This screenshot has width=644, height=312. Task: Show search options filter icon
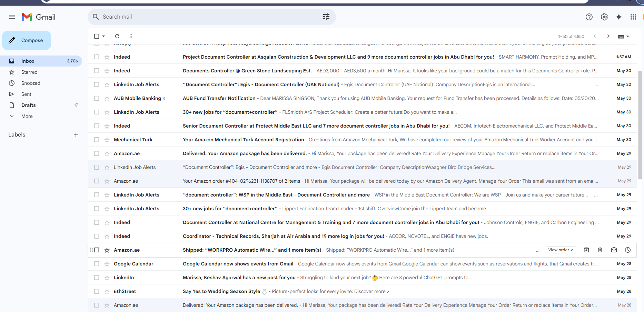(x=326, y=17)
